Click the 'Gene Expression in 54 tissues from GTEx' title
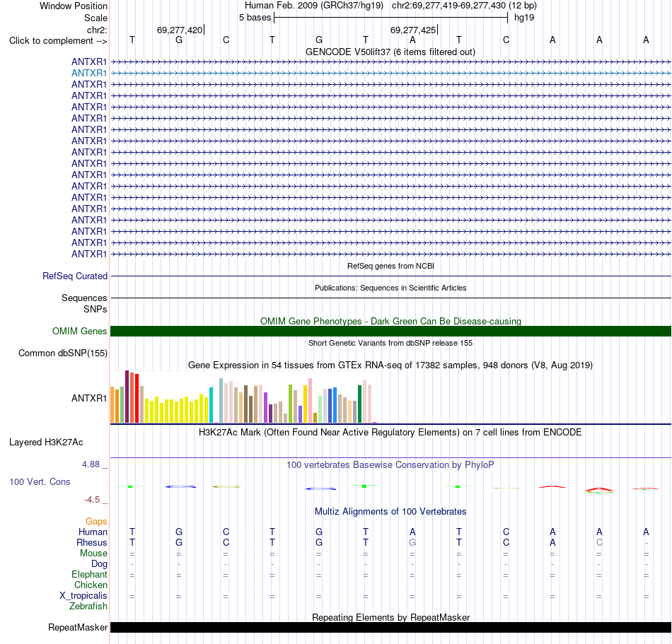Viewport: 672px width, 644px height. click(x=390, y=365)
